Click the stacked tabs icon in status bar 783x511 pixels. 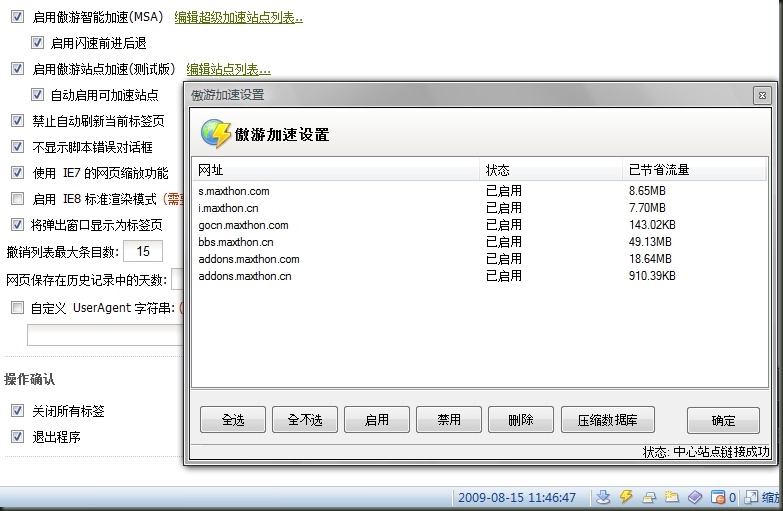(x=649, y=497)
